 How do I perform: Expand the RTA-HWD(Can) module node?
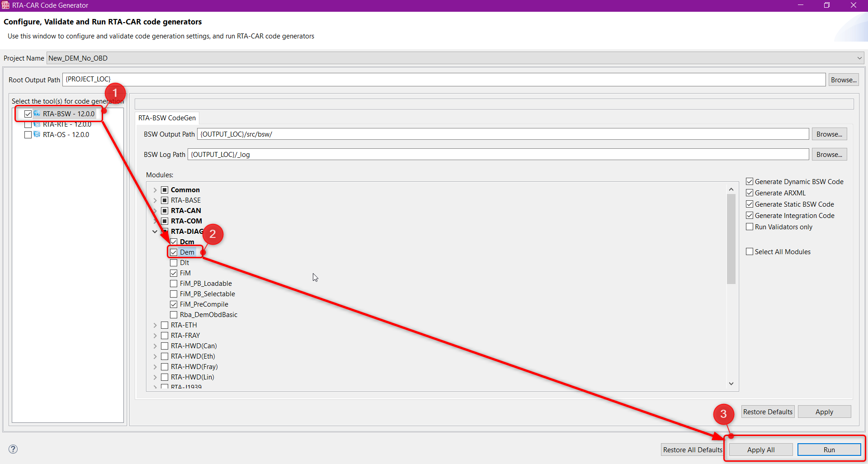(x=155, y=346)
